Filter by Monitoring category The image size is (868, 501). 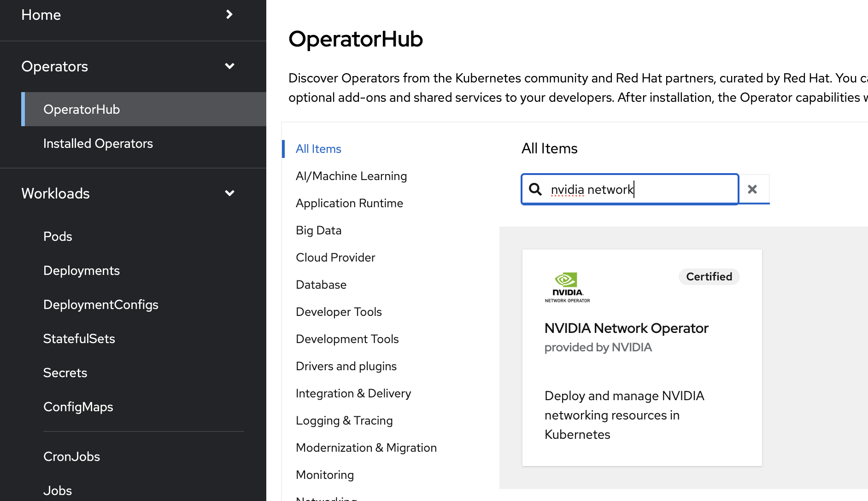click(325, 475)
